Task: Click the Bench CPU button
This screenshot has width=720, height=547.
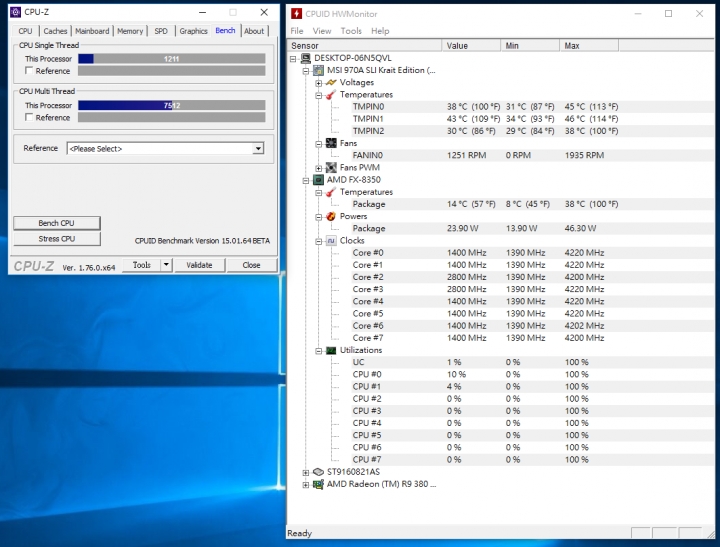Action: [56, 223]
